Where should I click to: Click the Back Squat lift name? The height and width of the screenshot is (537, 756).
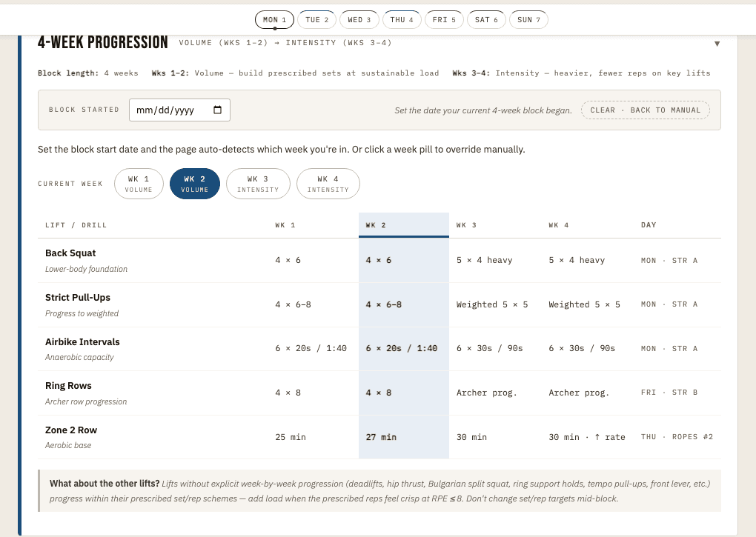70,253
